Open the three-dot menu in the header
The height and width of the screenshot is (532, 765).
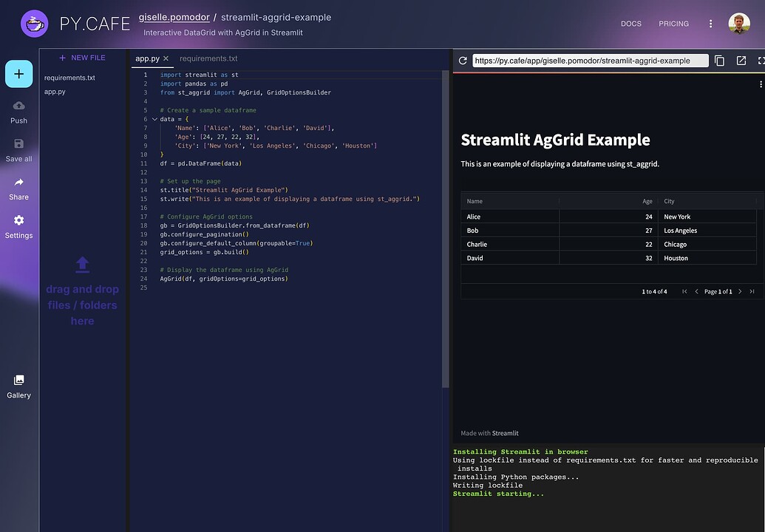[711, 23]
